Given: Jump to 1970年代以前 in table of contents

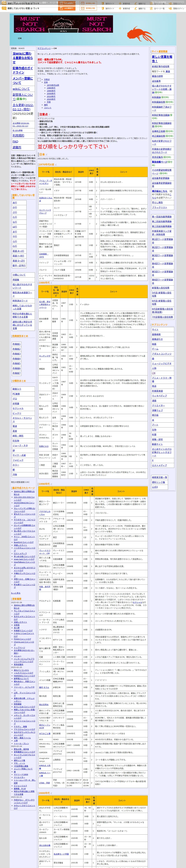Looking at the screenshot, I should [53, 85].
